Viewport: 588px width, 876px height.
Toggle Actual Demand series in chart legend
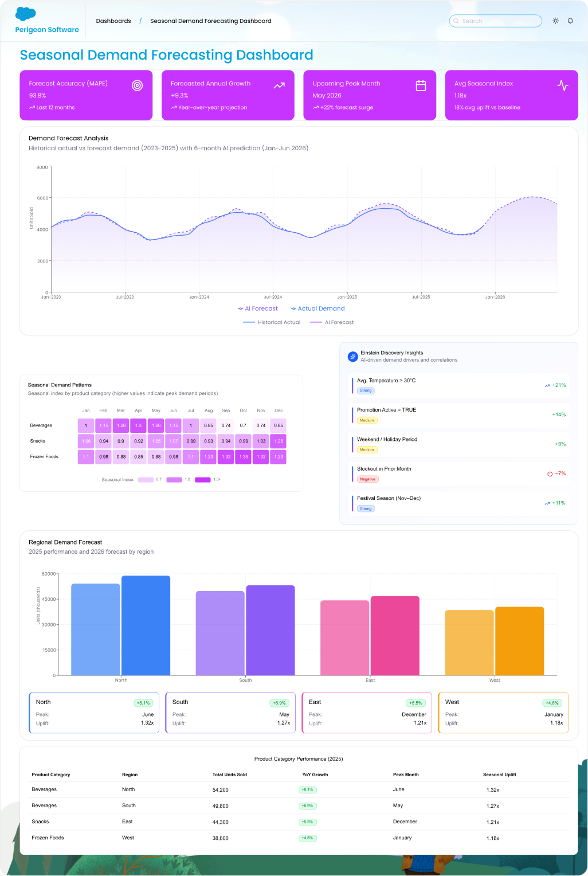click(x=317, y=308)
